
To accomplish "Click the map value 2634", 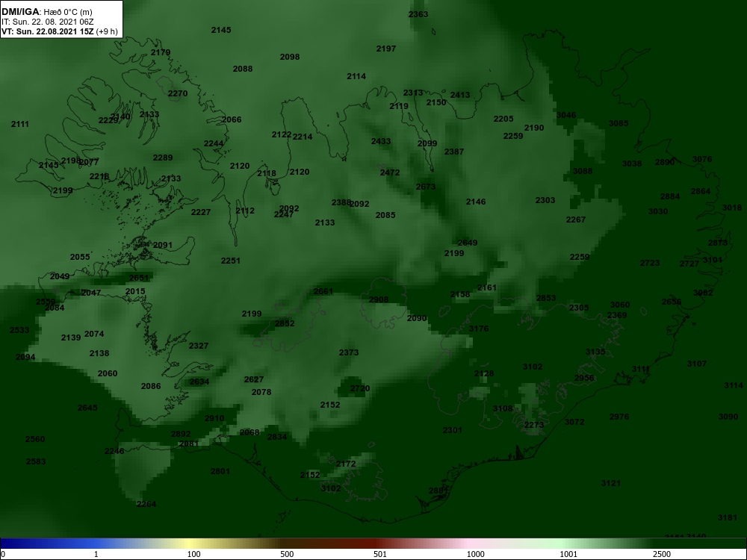I will tap(199, 382).
